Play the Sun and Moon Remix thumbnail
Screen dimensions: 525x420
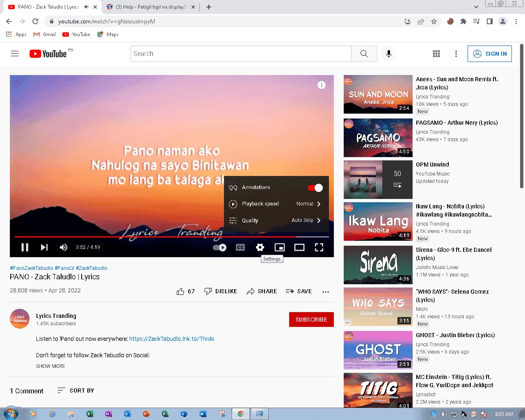click(x=378, y=94)
